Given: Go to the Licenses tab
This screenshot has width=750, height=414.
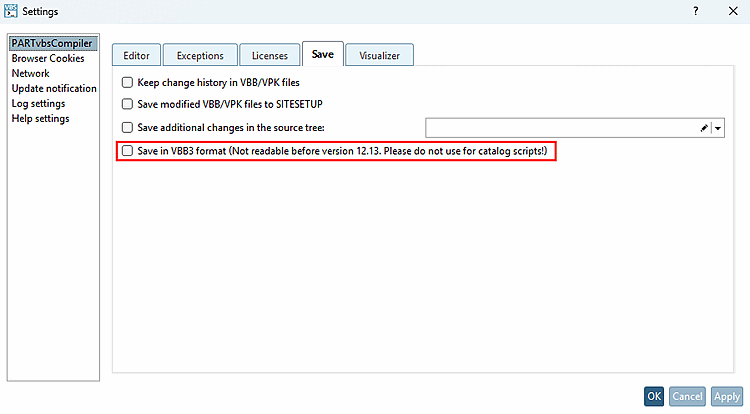Looking at the screenshot, I should click(270, 55).
